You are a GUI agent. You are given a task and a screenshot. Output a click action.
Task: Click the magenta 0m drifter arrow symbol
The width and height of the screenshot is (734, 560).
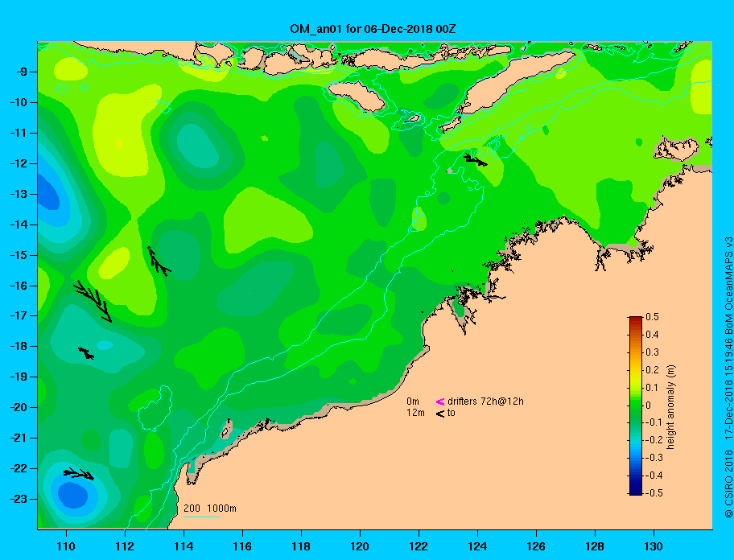coord(440,401)
